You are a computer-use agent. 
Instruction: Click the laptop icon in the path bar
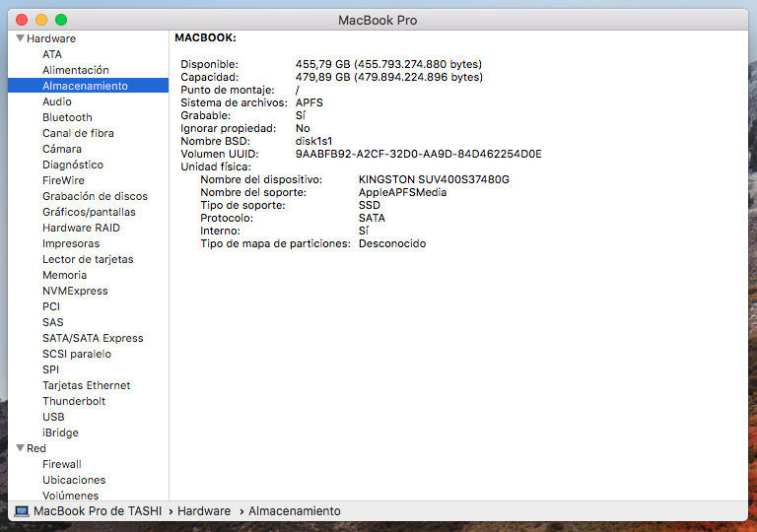tap(22, 510)
